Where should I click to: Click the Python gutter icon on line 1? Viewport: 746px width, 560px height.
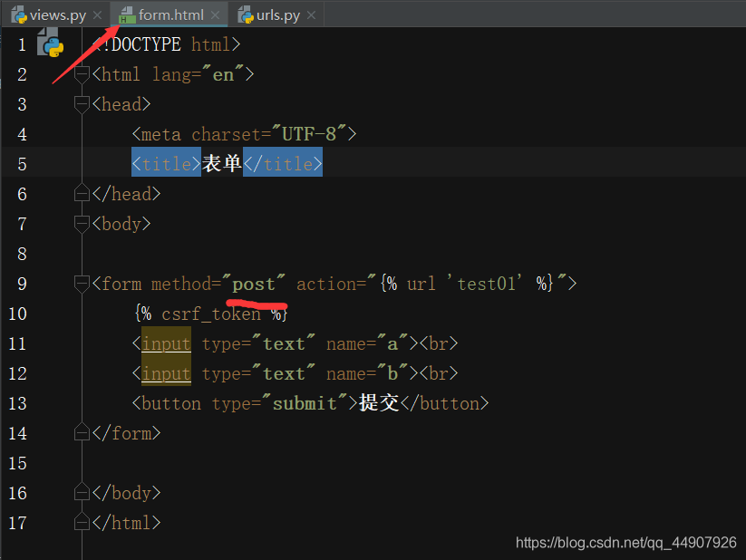click(x=51, y=43)
